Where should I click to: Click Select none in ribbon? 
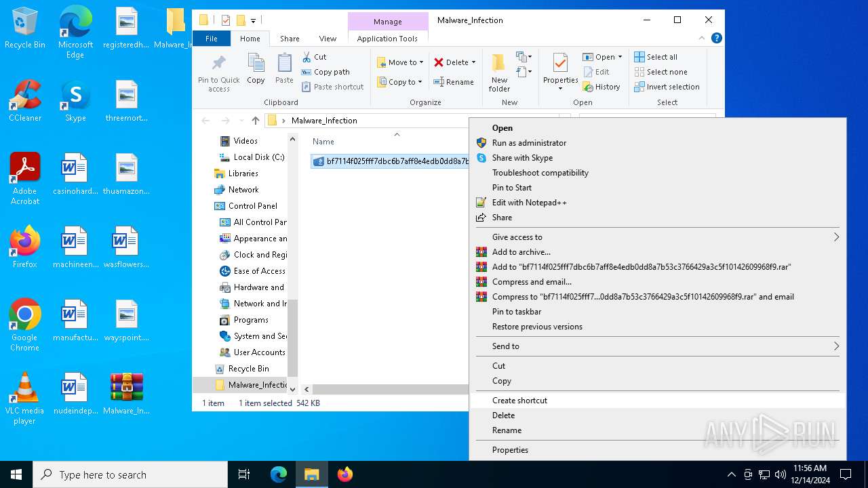[660, 72]
